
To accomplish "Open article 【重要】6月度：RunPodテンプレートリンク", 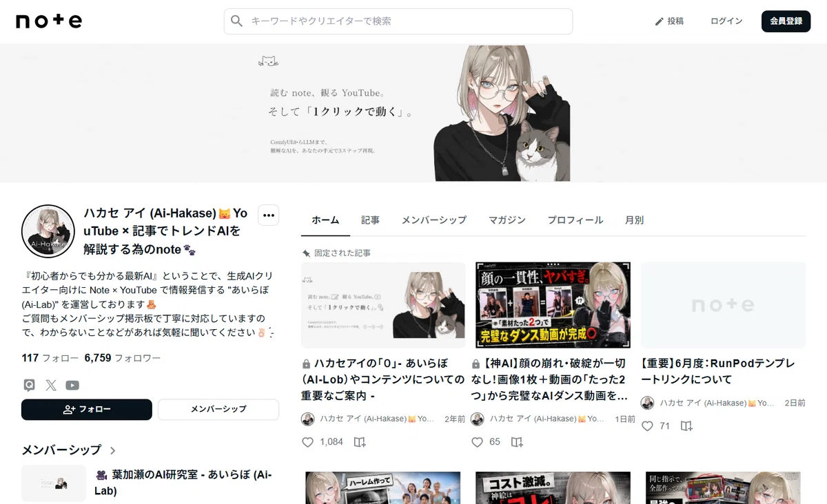I will (717, 371).
